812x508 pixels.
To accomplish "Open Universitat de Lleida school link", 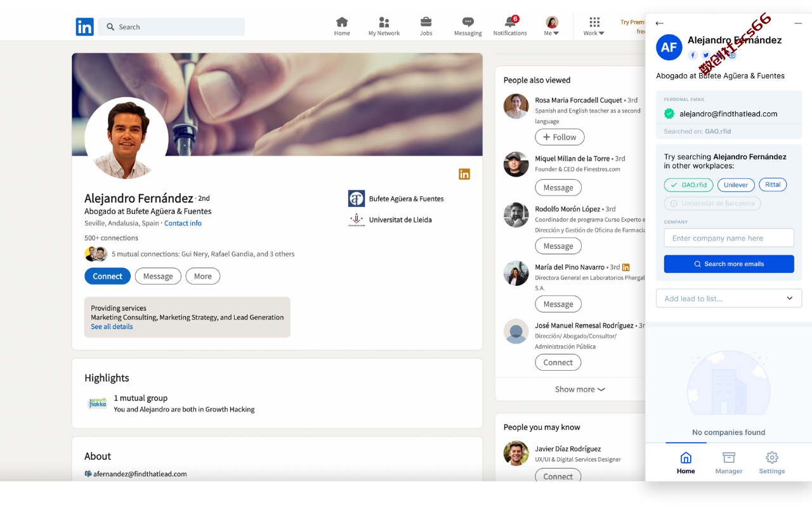I will coord(390,220).
